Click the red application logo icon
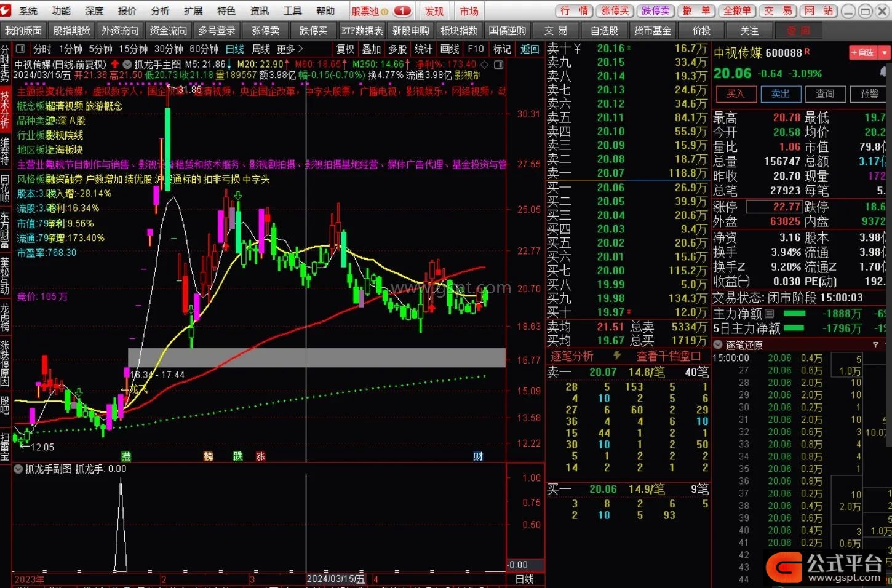The width and height of the screenshot is (892, 588). (7, 10)
